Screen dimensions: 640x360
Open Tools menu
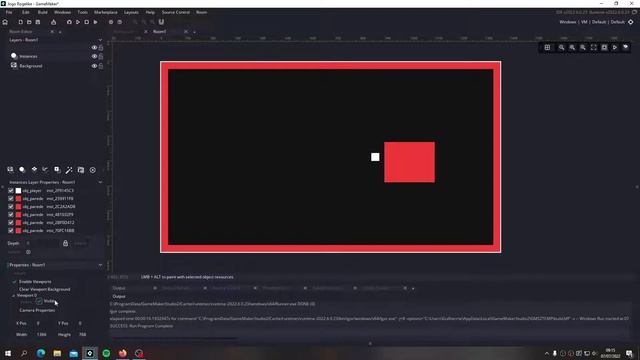(82, 12)
